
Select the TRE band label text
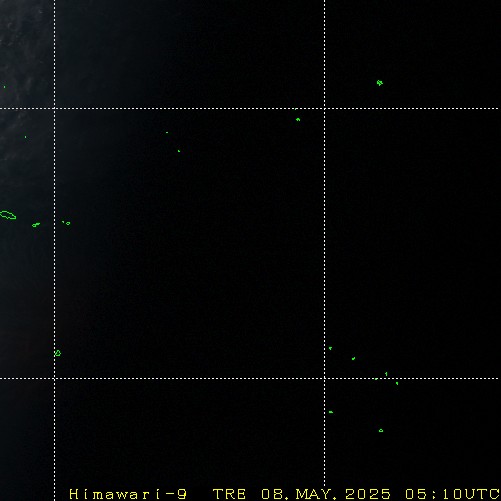tap(229, 494)
